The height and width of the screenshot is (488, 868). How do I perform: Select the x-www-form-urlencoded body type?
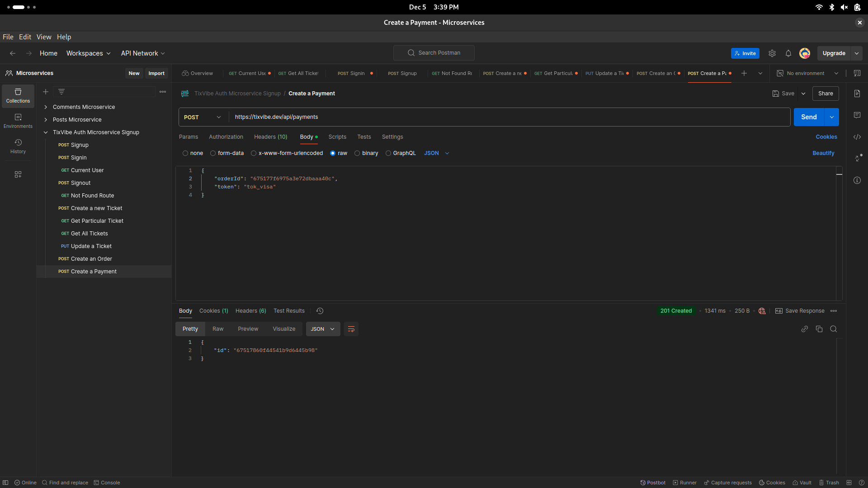(x=254, y=153)
